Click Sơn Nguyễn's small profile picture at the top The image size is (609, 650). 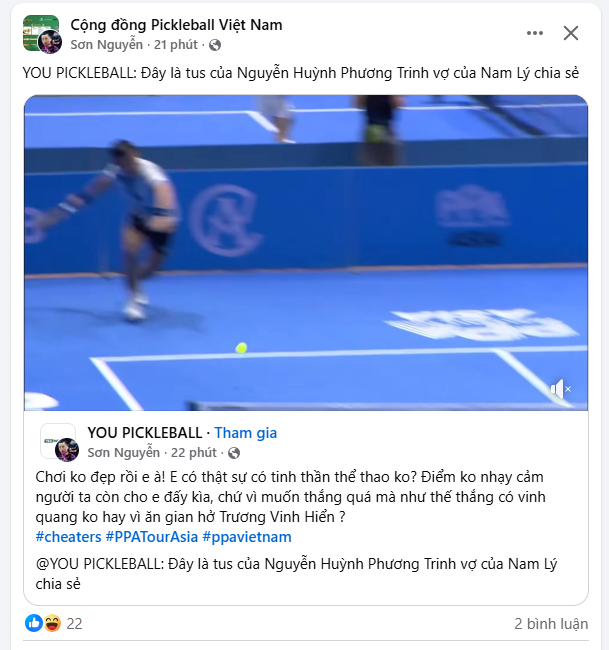click(50, 42)
